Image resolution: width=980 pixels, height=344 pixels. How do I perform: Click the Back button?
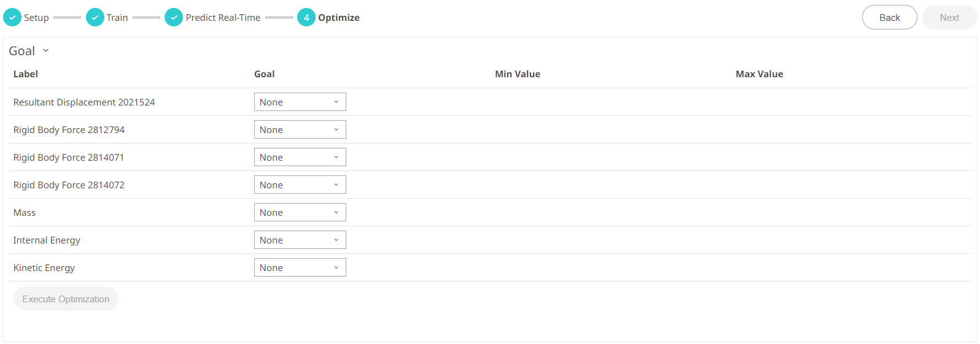click(889, 18)
